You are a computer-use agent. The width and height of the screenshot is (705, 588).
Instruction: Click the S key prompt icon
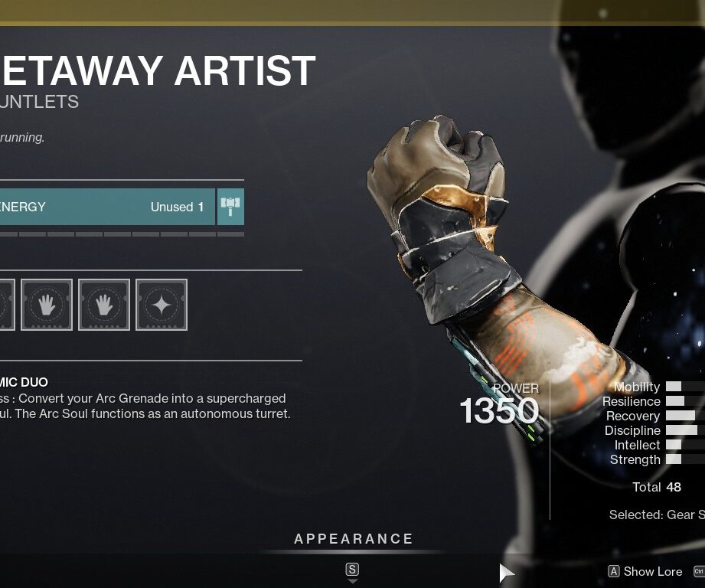(x=352, y=570)
